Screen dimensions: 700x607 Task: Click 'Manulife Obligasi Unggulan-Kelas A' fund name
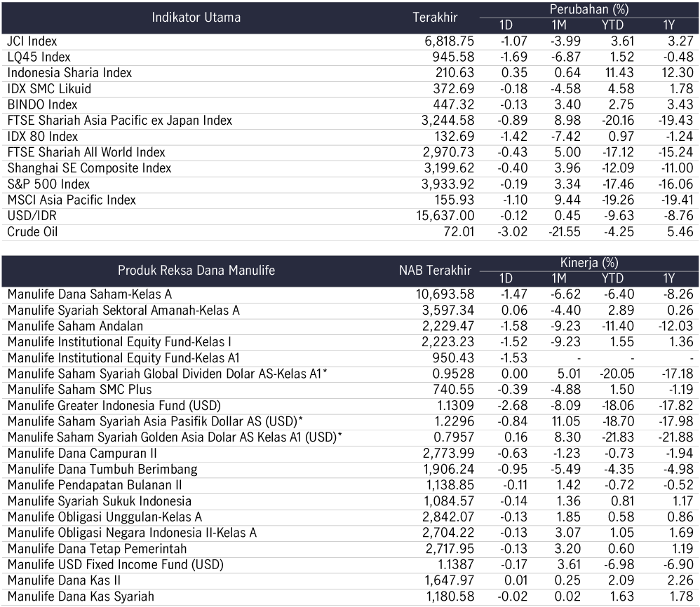(105, 517)
